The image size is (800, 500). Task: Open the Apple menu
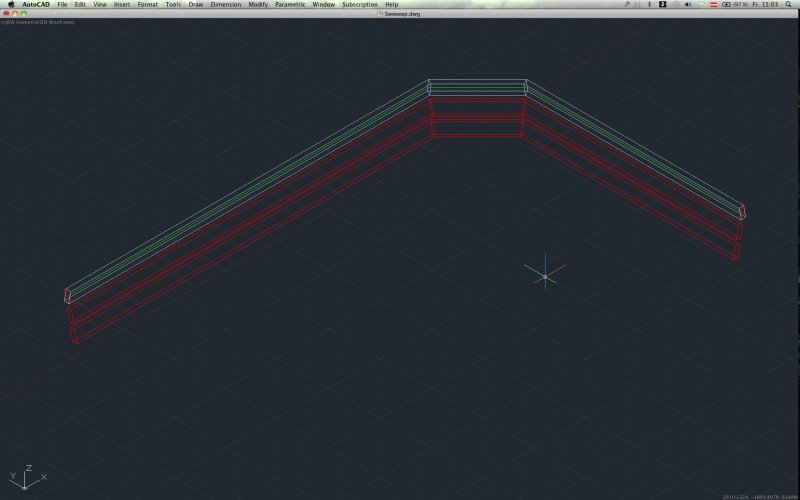tap(11, 4)
